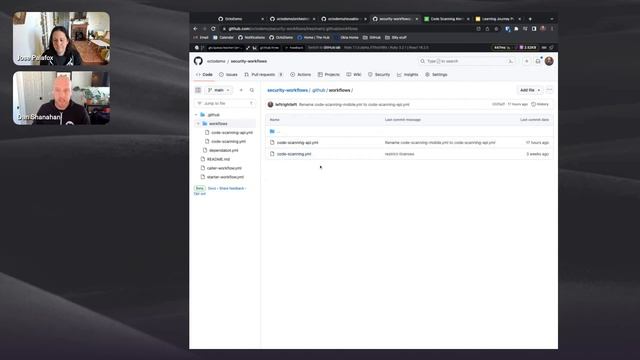Click the add file plus icon in sidebar
The width and height of the screenshot is (640, 360).
241,90
